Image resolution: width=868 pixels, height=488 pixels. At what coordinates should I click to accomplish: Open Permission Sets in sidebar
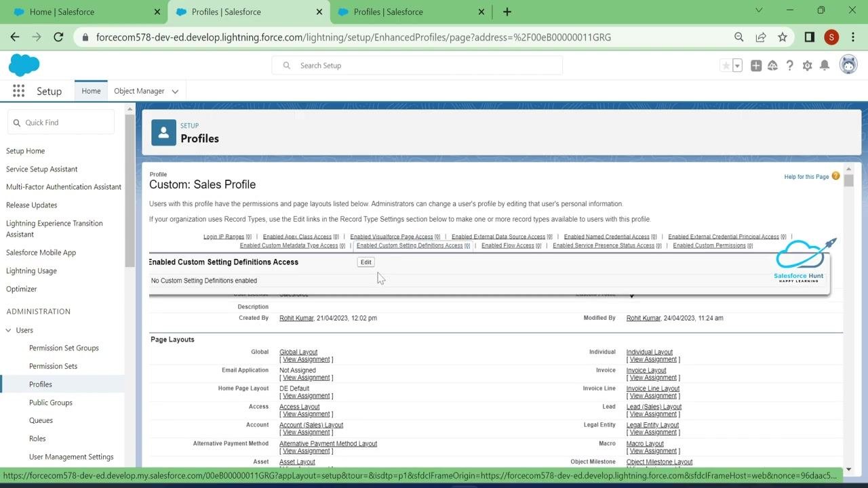pyautogui.click(x=53, y=366)
